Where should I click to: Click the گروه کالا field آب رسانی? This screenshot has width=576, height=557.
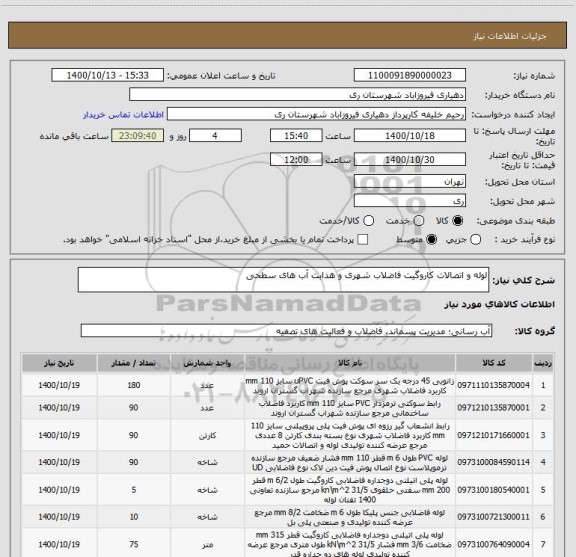[286, 331]
